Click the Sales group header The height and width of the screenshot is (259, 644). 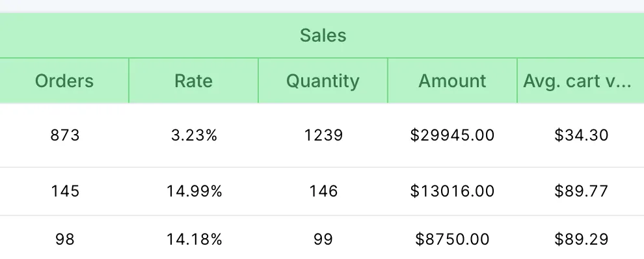(323, 35)
